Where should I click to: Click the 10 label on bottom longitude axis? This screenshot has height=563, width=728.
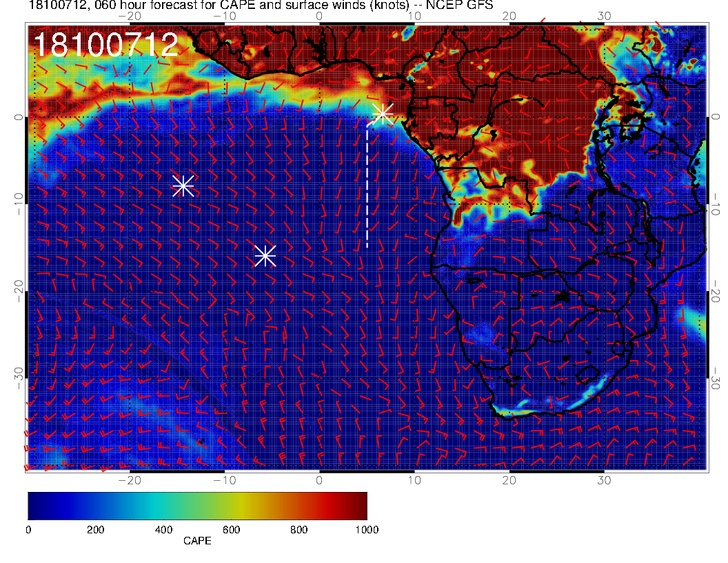click(x=414, y=479)
